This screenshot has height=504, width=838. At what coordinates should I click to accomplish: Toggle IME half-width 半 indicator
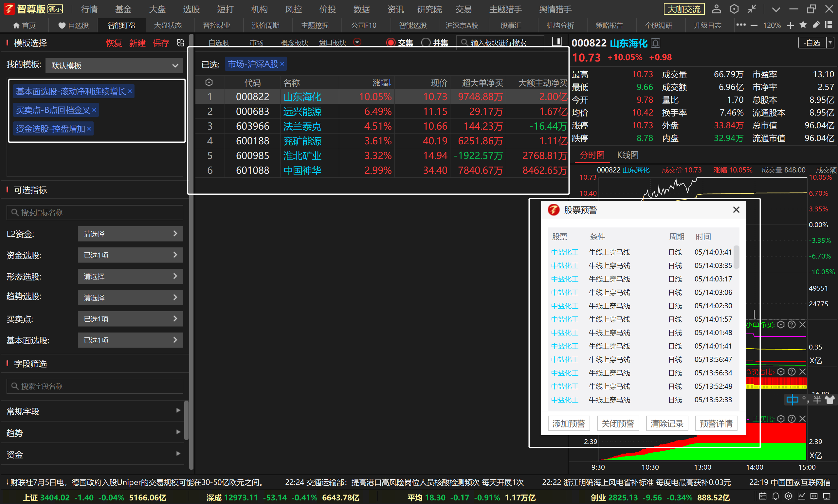coord(817,400)
